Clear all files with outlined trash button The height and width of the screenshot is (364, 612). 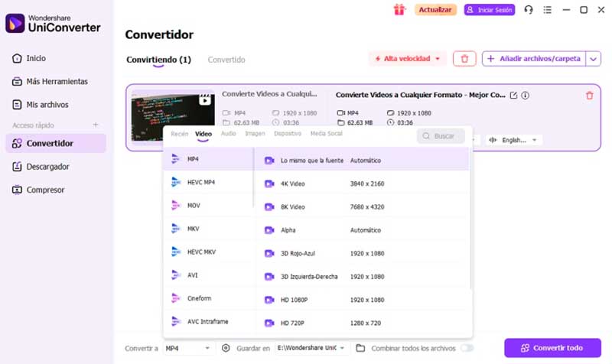pos(464,59)
